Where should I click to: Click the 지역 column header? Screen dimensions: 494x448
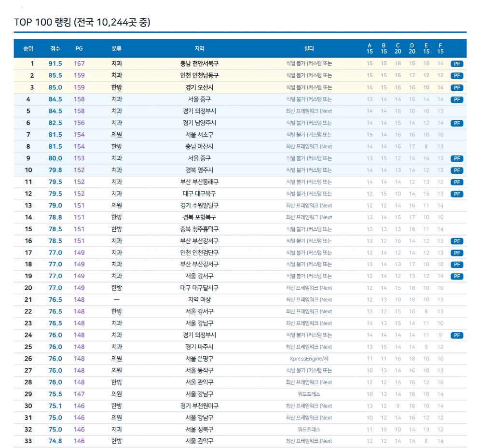coord(199,49)
